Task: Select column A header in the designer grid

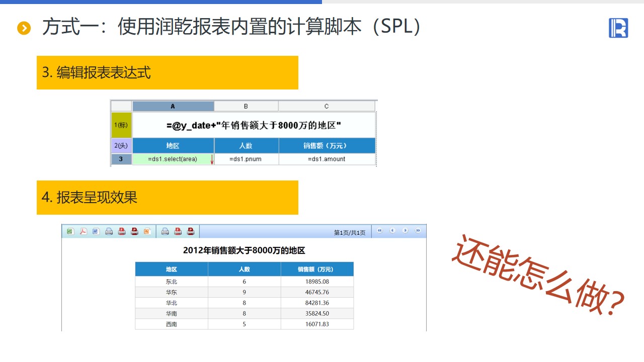Action: pos(173,106)
